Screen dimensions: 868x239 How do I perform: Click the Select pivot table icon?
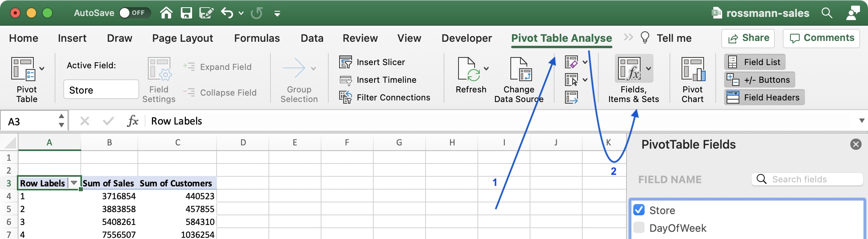(571, 80)
